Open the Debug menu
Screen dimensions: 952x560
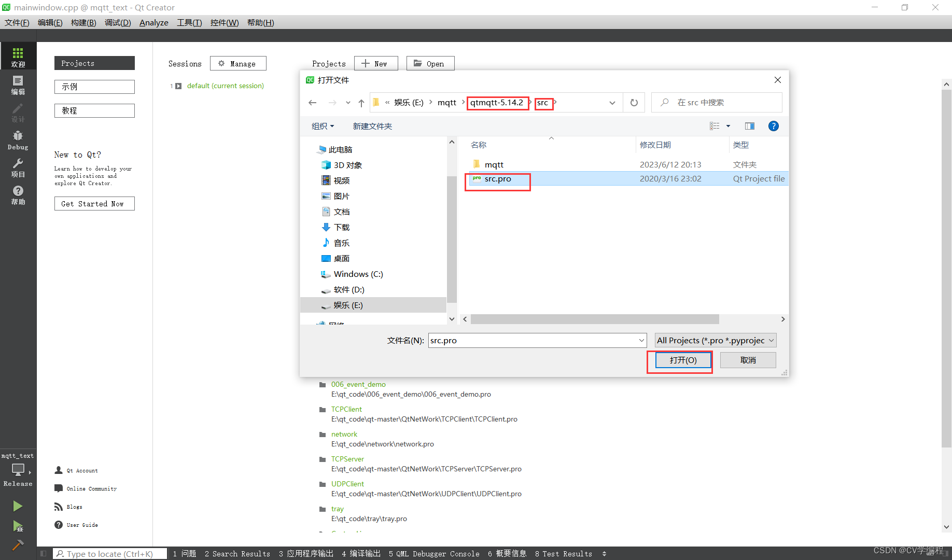(118, 22)
